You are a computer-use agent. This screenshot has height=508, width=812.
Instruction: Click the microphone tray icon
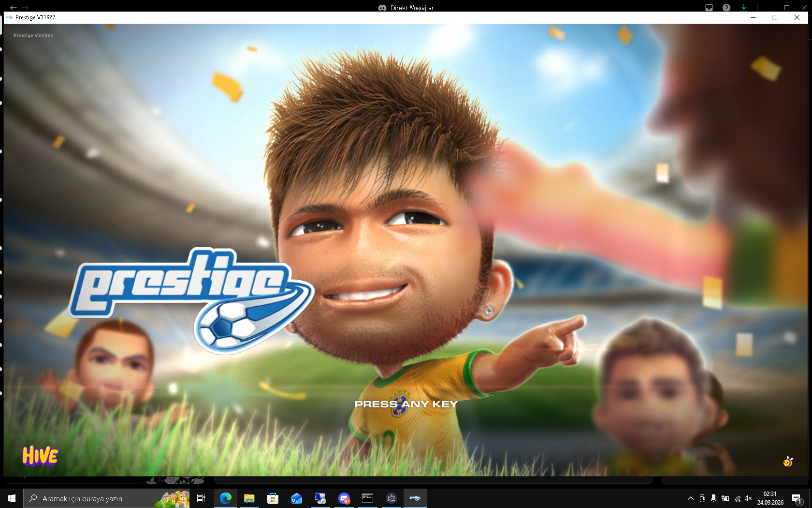(x=713, y=498)
